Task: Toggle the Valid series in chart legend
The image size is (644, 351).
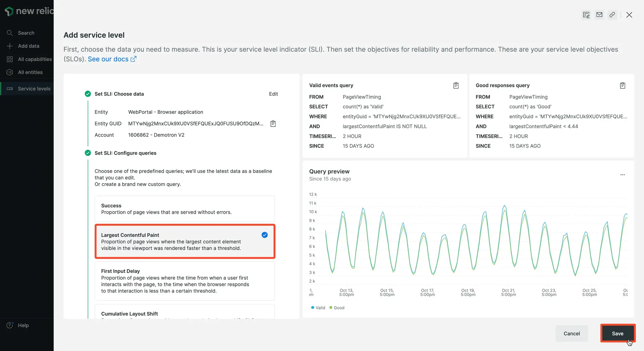Action: 318,308
